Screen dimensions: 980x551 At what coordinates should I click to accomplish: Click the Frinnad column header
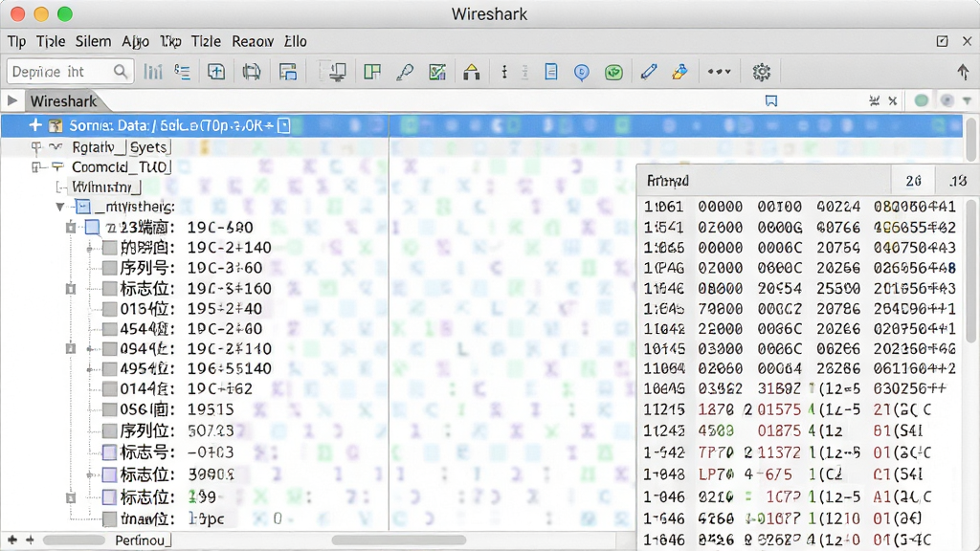(x=667, y=181)
